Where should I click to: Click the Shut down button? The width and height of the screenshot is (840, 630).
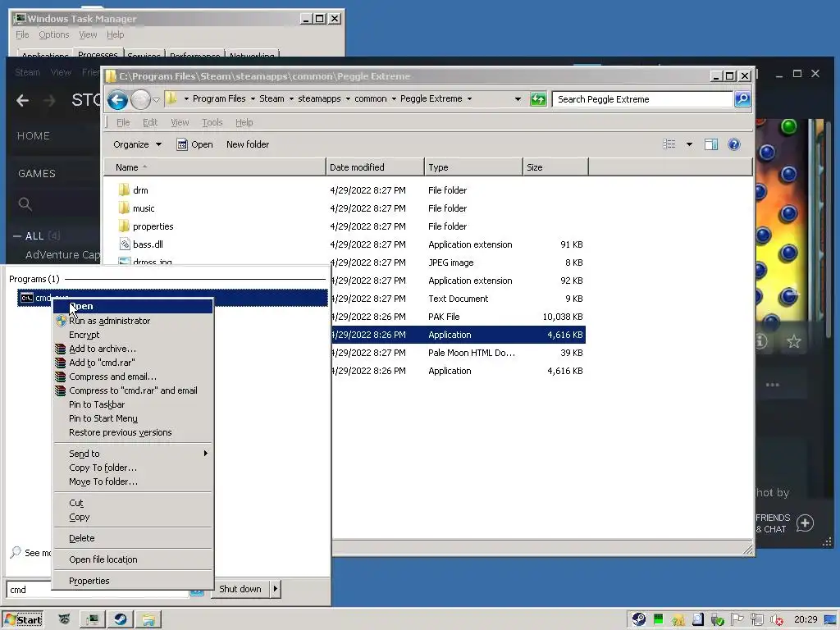pyautogui.click(x=240, y=589)
